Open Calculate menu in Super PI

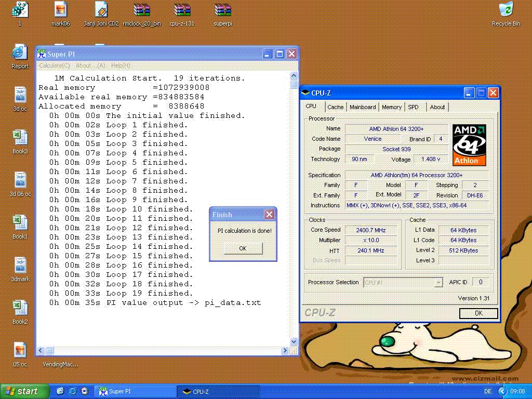[54, 65]
